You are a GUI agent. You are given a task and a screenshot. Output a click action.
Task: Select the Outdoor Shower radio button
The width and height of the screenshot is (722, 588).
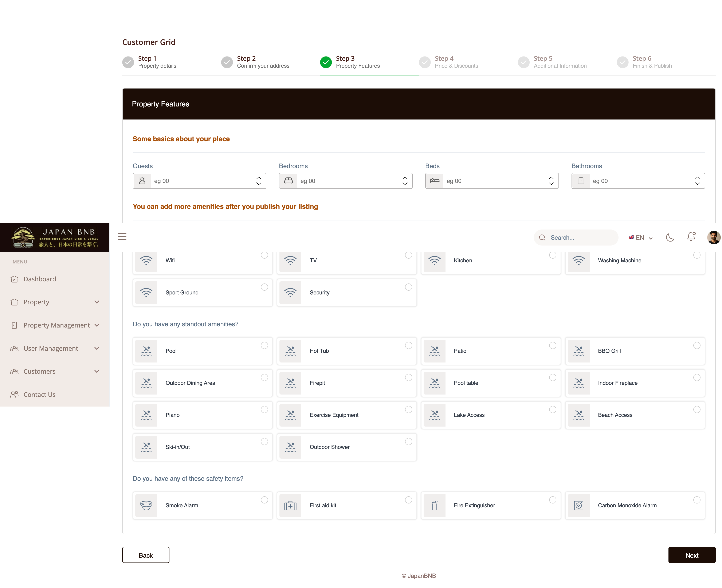408,441
